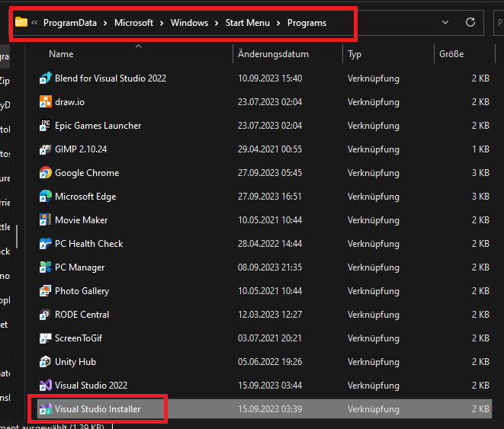Open the address bar history dropdown
Viewport: 504px width, 429px height.
[x=445, y=22]
